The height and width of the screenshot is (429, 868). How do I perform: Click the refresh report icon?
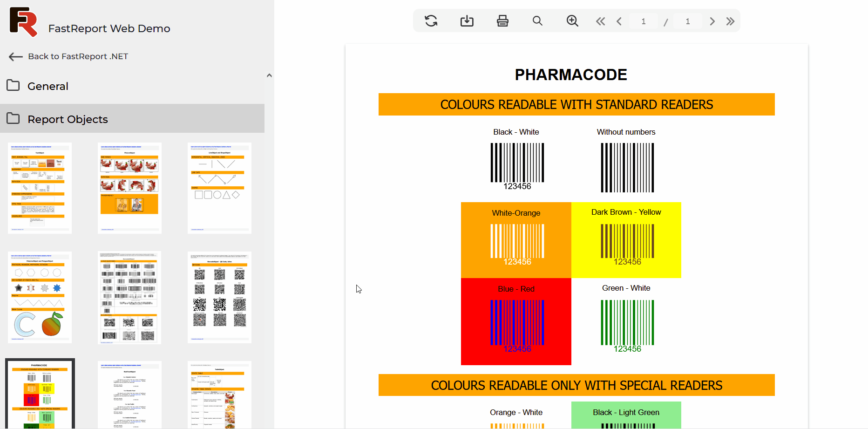click(x=431, y=21)
